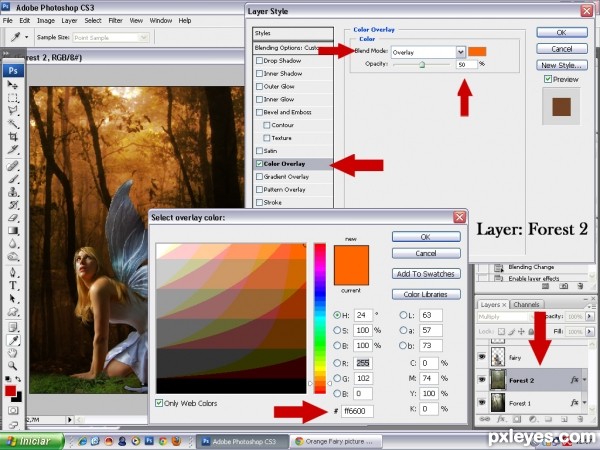Toggle Quick Mask mode icon
600x450 pixels.
[x=13, y=411]
